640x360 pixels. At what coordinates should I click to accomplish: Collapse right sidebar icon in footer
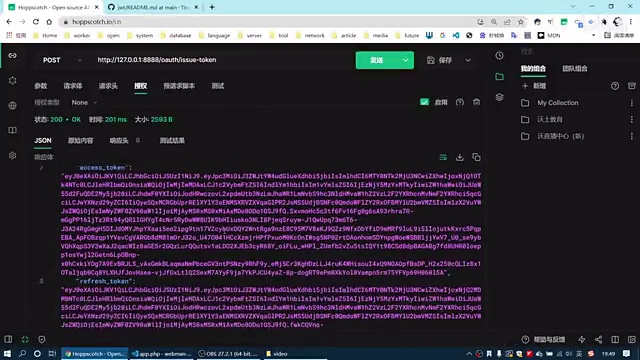tap(631, 339)
